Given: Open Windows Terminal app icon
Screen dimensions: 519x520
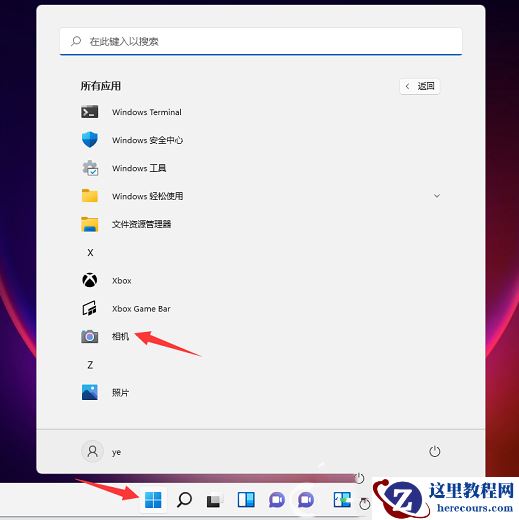Looking at the screenshot, I should (90, 112).
